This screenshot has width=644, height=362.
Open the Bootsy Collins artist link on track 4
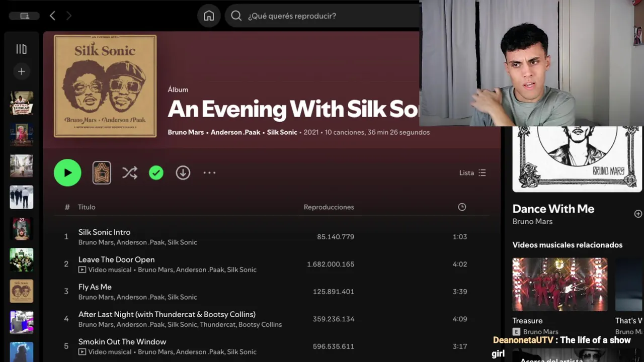pyautogui.click(x=260, y=324)
